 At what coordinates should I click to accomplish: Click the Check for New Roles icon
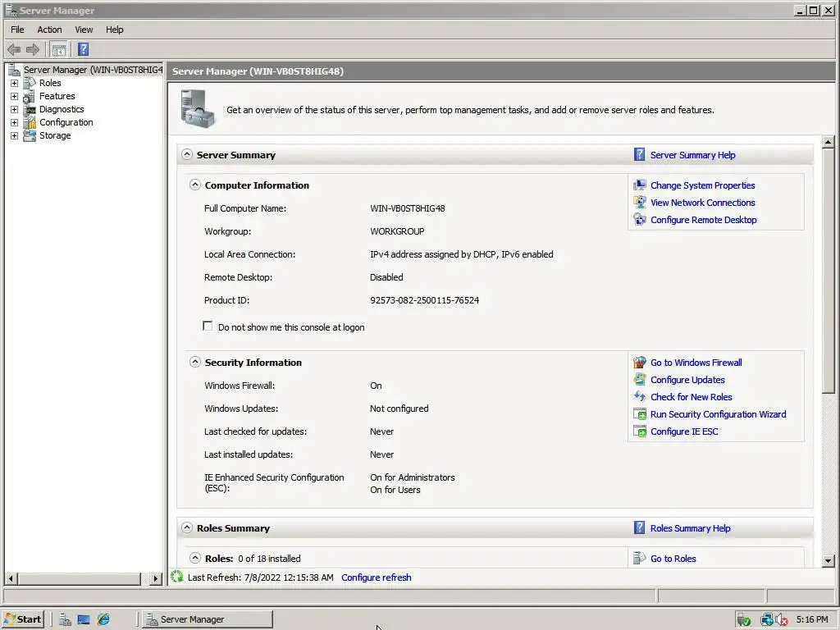pos(640,397)
